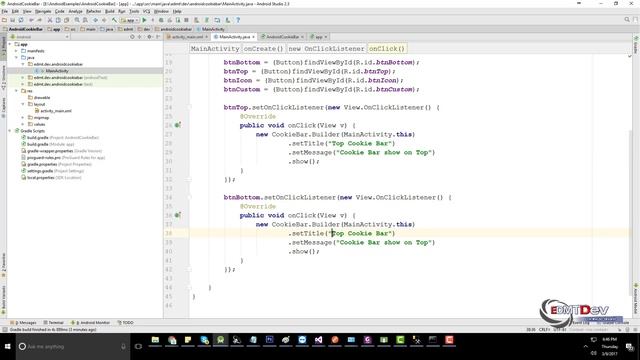This screenshot has width=640, height=360.
Task: Open the Refactor menu
Action: click(x=93, y=11)
